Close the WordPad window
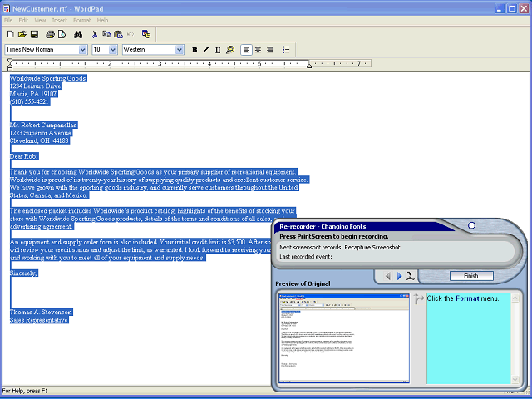The height and width of the screenshot is (399, 532). click(524, 9)
